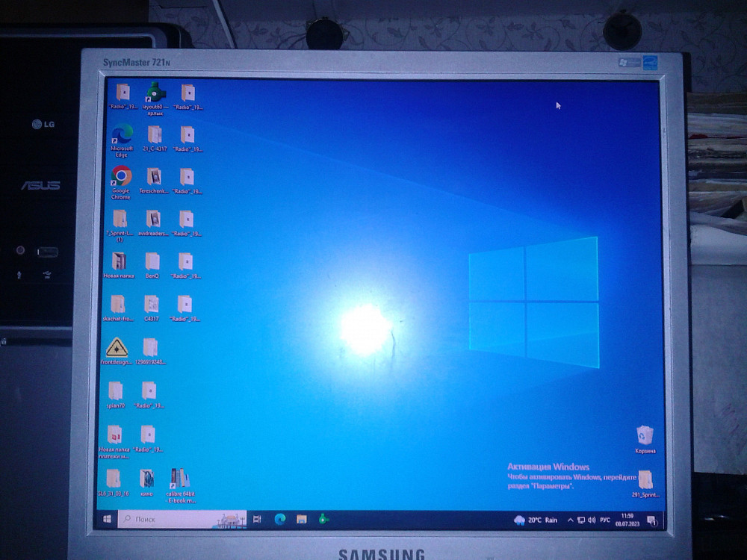
Task: Click the volume speaker tray icon
Action: tap(592, 520)
